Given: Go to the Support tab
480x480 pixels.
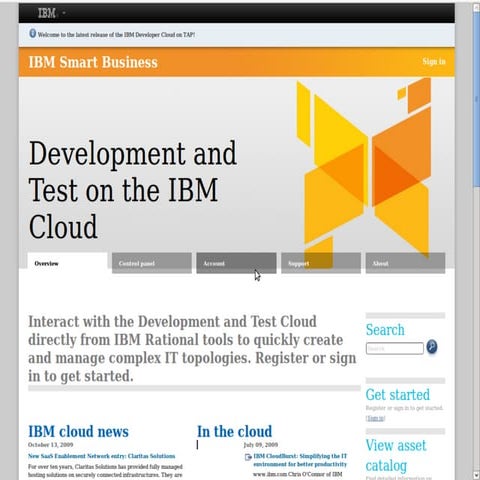Looking at the screenshot, I should point(321,263).
